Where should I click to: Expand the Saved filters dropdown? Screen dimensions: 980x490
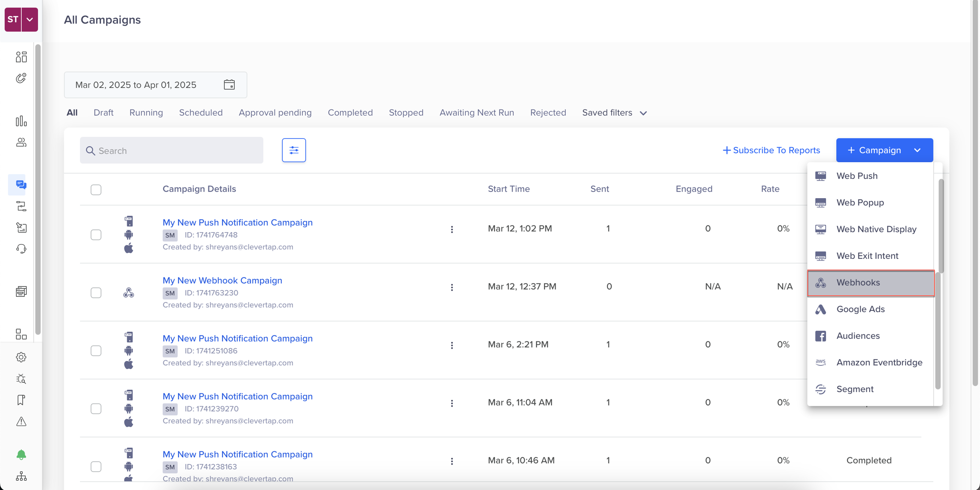(614, 113)
